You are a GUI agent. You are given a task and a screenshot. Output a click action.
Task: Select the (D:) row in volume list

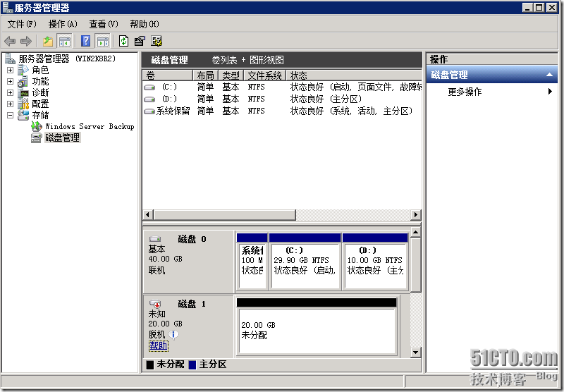[282, 99]
